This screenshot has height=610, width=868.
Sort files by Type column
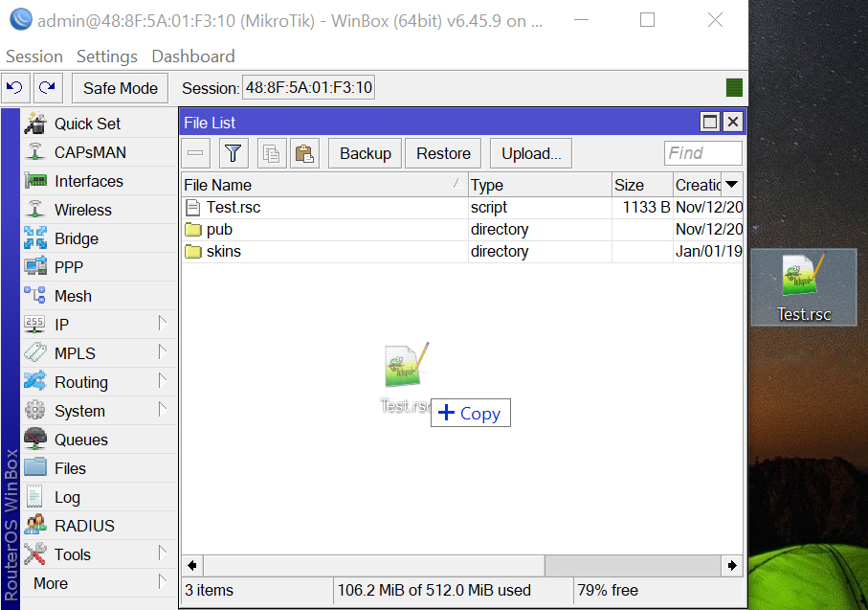(540, 185)
